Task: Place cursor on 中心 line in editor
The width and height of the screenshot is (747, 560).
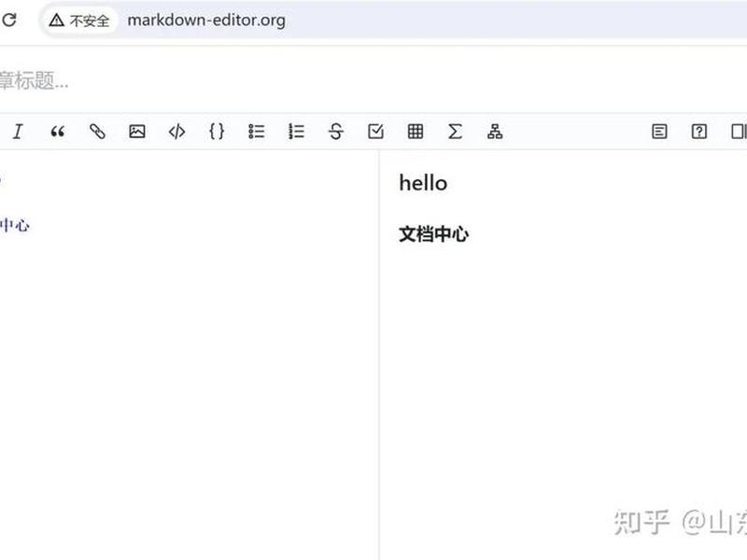Action: tap(15, 225)
